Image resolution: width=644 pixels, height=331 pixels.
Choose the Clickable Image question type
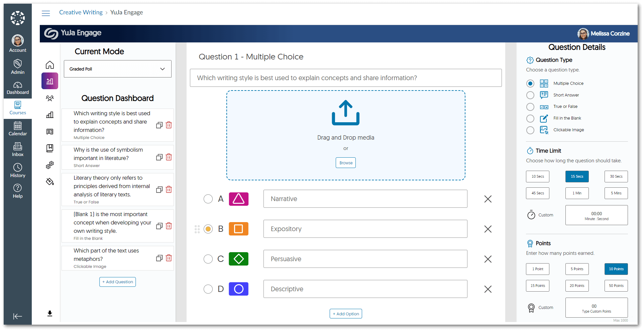[530, 130]
